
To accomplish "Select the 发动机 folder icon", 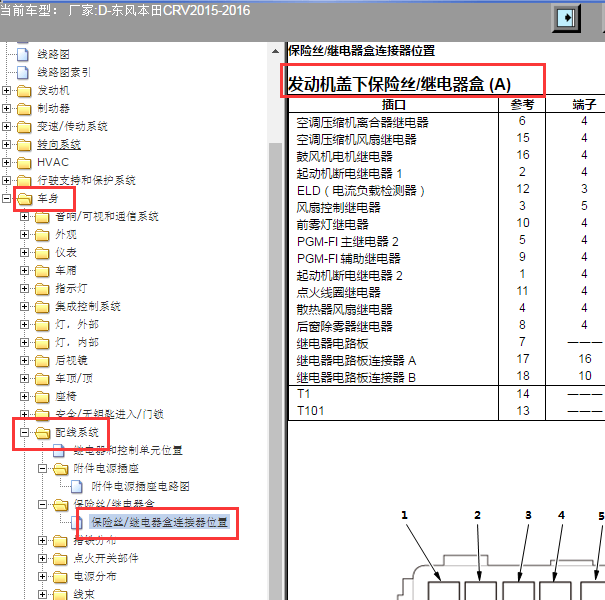I will pos(24,91).
